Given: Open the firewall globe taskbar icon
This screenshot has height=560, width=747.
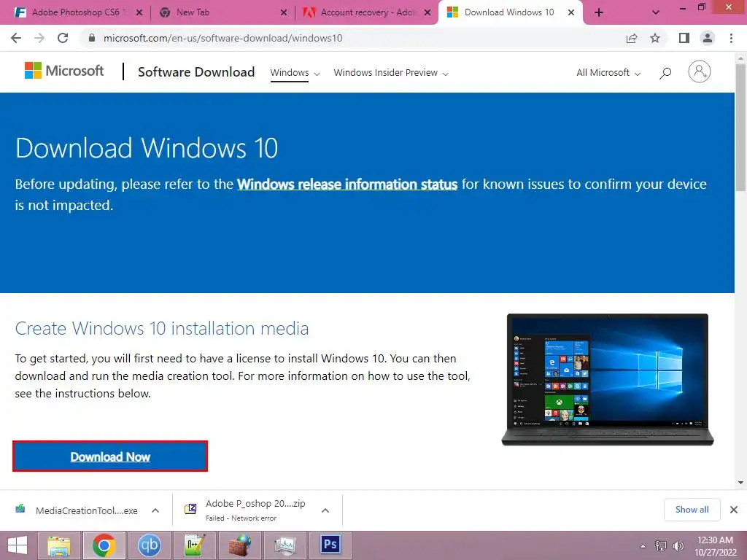Looking at the screenshot, I should pos(239,545).
